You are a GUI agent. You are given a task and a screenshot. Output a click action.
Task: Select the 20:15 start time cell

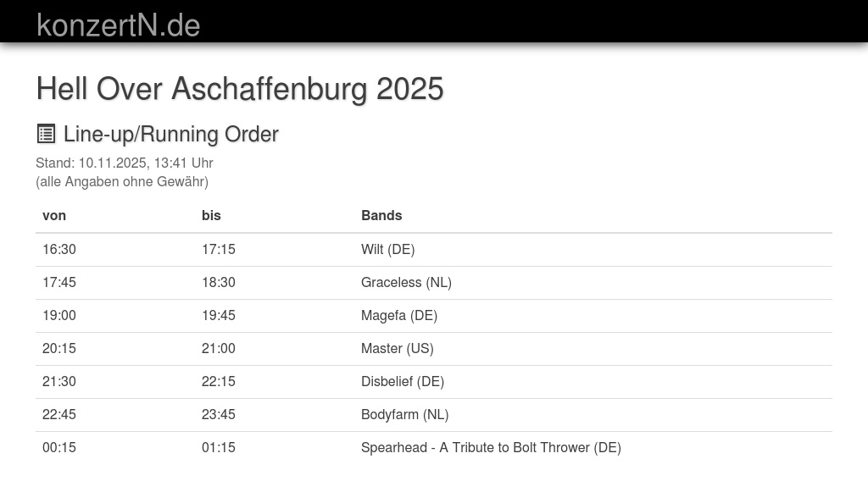(59, 348)
